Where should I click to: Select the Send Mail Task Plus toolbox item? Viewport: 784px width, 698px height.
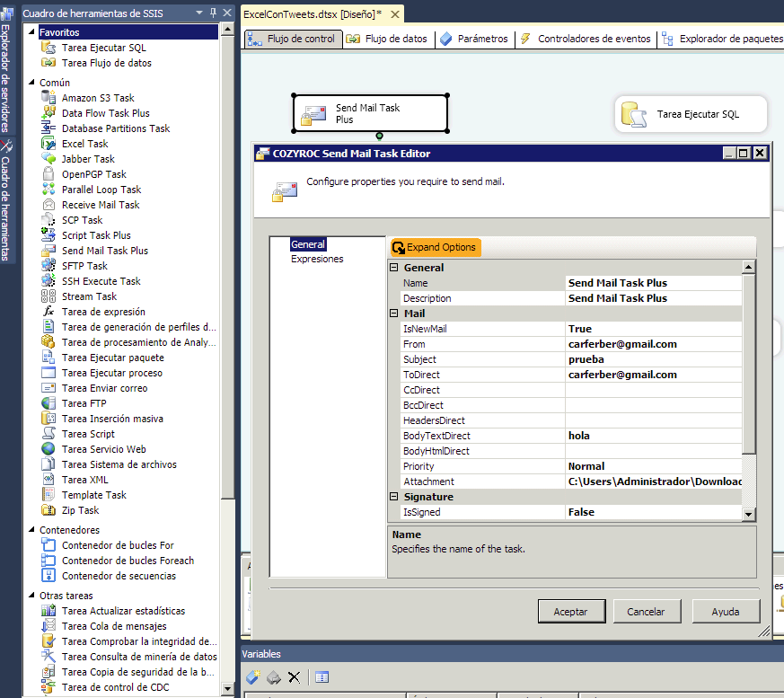tap(101, 250)
